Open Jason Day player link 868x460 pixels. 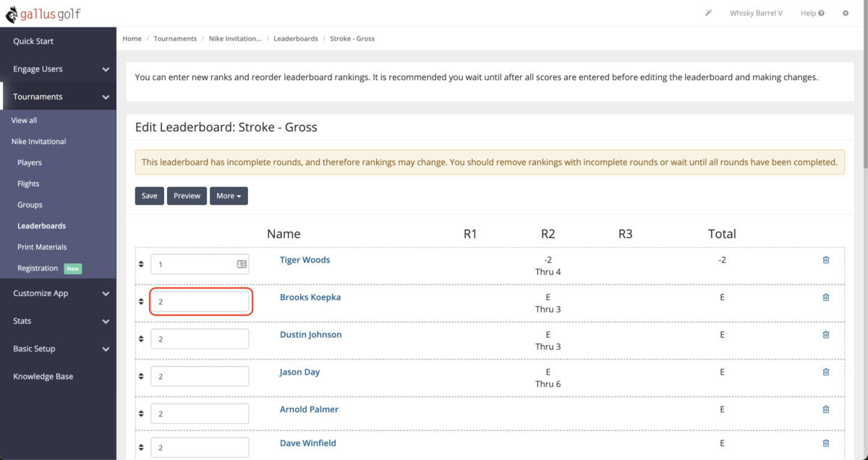coord(299,372)
